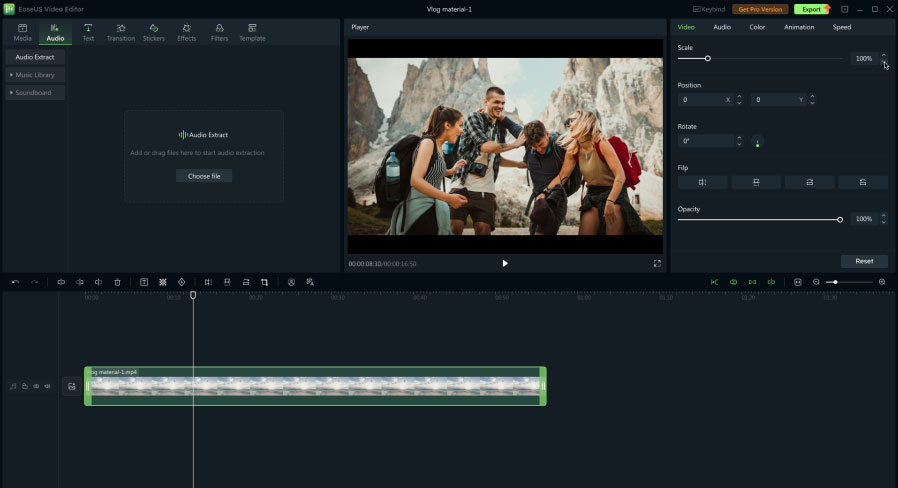Click the Opacity slider handle
Screen dimensions: 898x488
840,219
